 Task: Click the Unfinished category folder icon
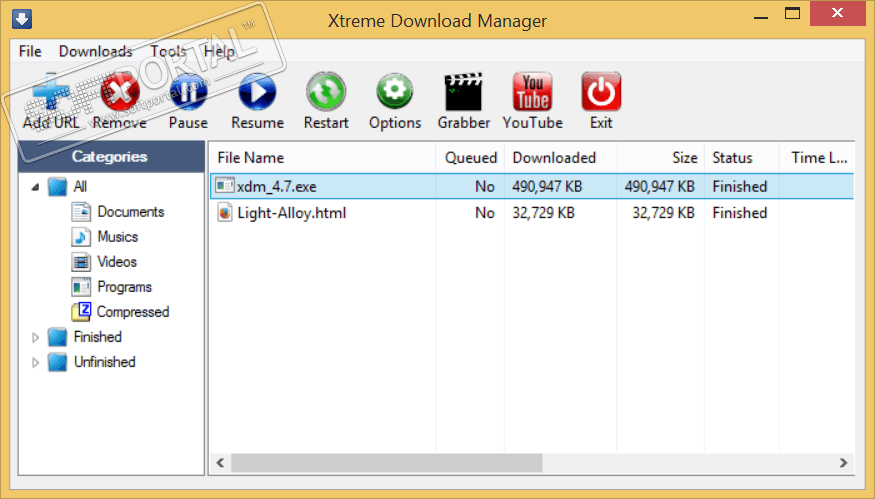pos(57,362)
